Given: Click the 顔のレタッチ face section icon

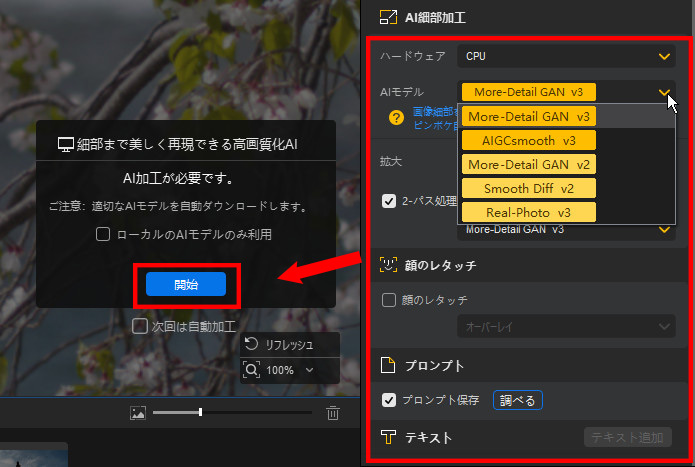Looking at the screenshot, I should pos(388,265).
